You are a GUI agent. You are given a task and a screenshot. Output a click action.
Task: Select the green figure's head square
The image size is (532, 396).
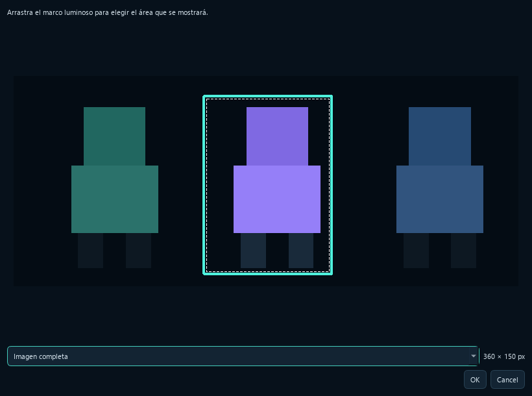point(114,136)
